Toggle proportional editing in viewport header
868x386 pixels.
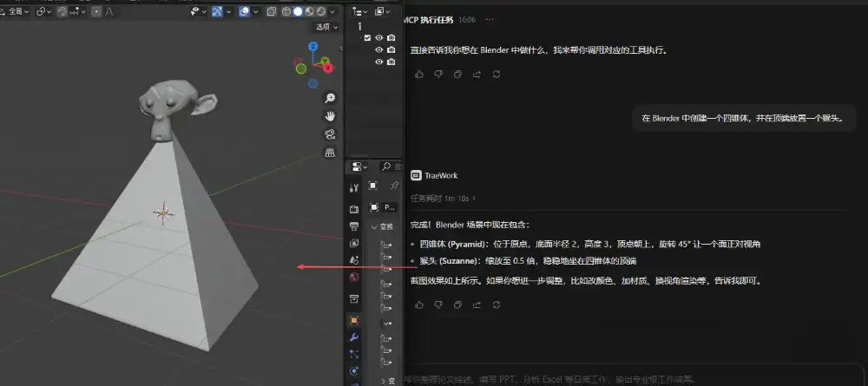click(x=96, y=11)
